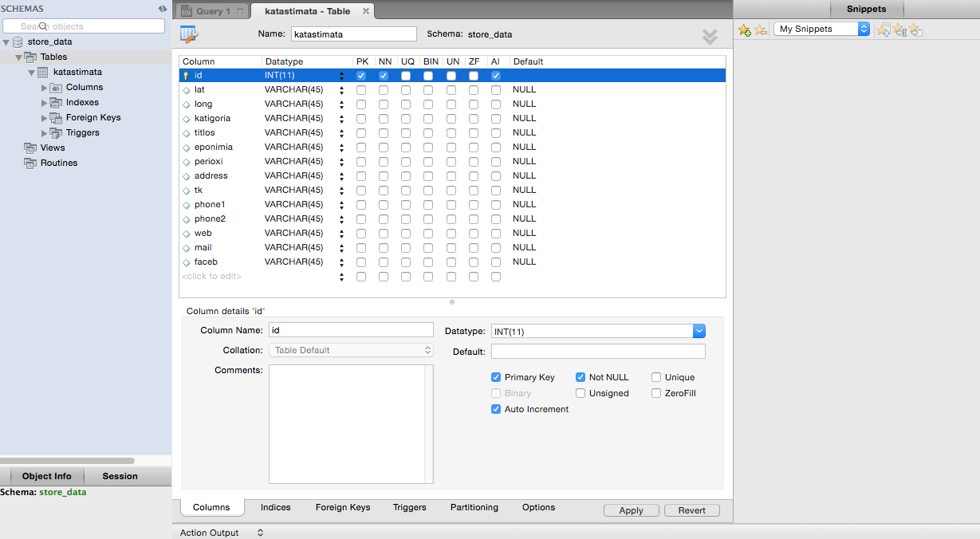Toggle the Unique checkbox in column details
The width and height of the screenshot is (980, 539).
point(656,377)
